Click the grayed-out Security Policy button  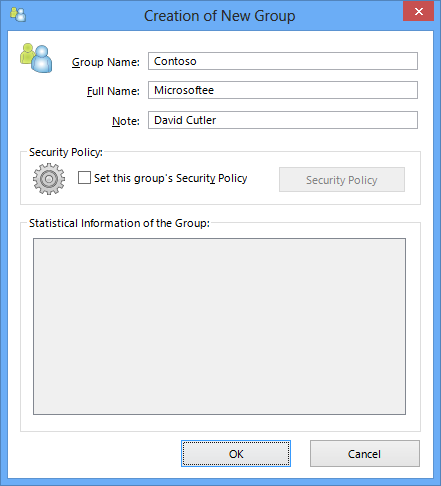[342, 180]
